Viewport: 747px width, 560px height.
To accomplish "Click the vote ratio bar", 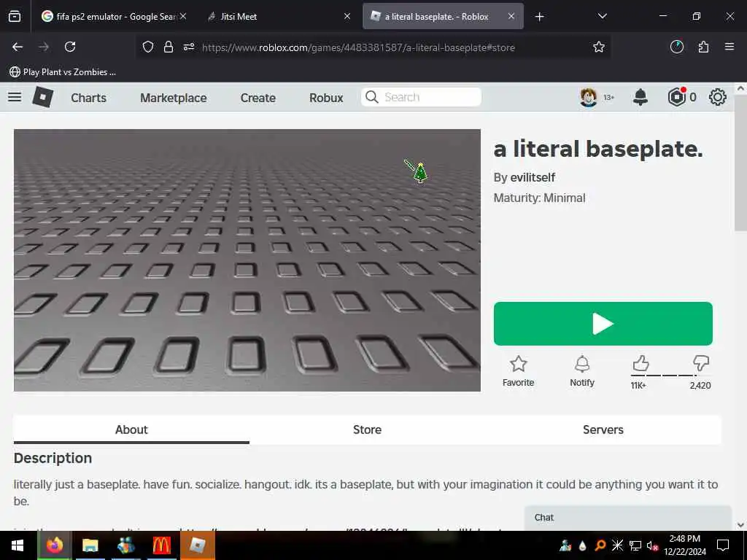I will point(671,376).
